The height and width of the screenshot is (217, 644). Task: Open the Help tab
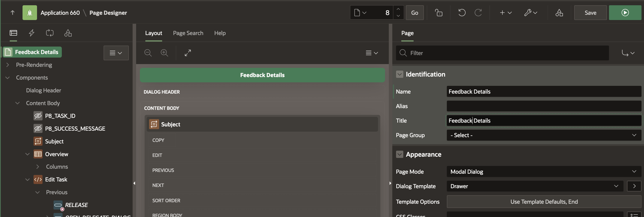220,33
